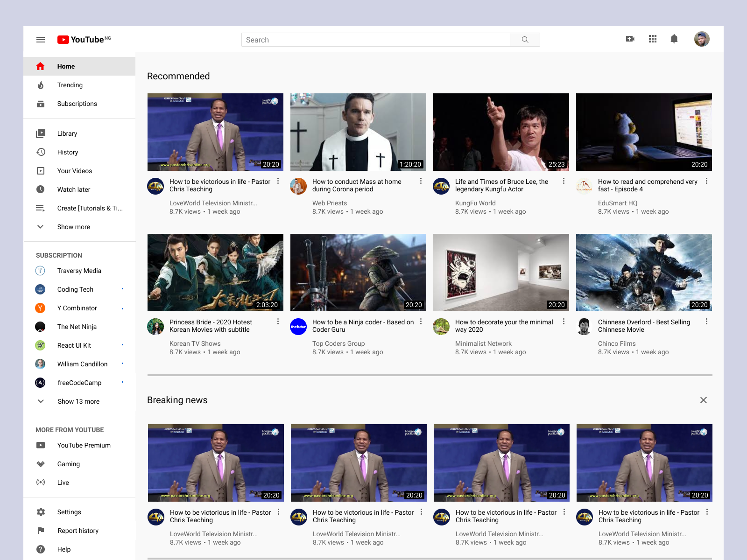Open options menu on Bruce Lee video
747x560 pixels.
563,182
